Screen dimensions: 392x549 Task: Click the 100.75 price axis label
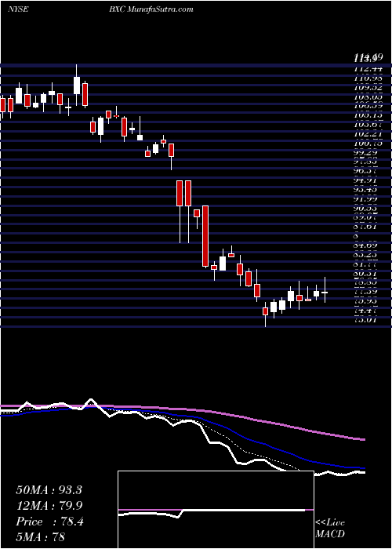click(367, 144)
